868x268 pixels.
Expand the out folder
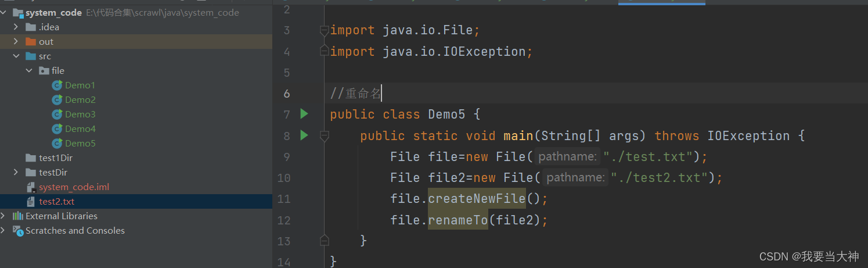(x=16, y=41)
